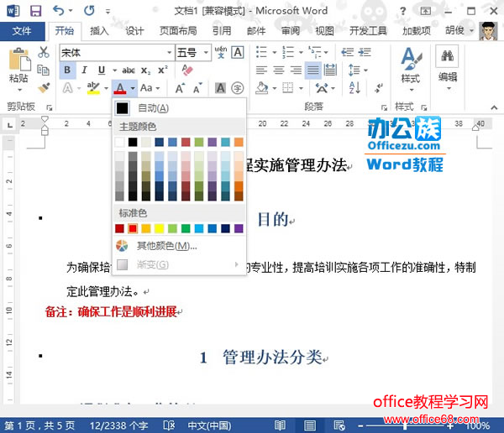Image resolution: width=504 pixels, height=433 pixels.
Task: Select Justify alignment button
Action: coord(313,70)
